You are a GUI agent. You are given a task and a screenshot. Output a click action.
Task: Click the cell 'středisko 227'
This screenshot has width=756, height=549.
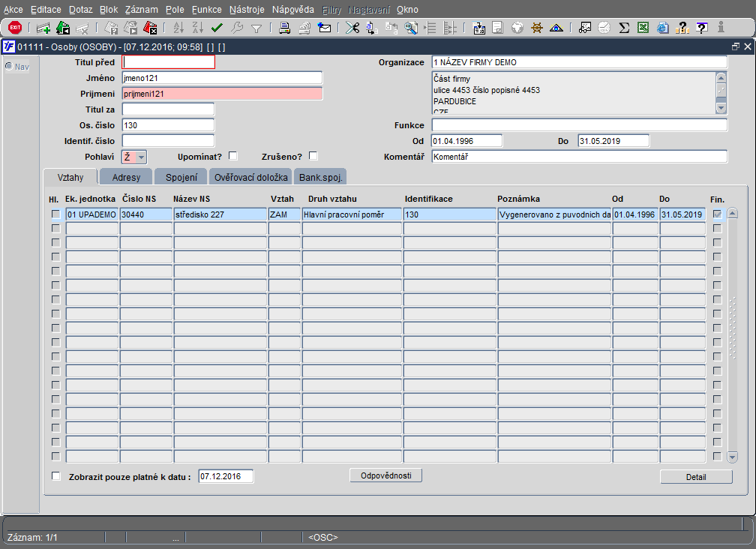pyautogui.click(x=220, y=214)
